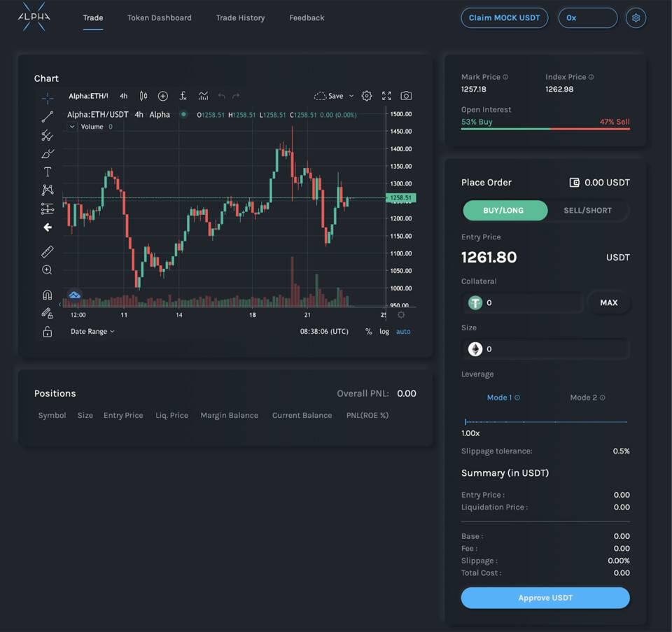Click the Size input field

coord(545,349)
